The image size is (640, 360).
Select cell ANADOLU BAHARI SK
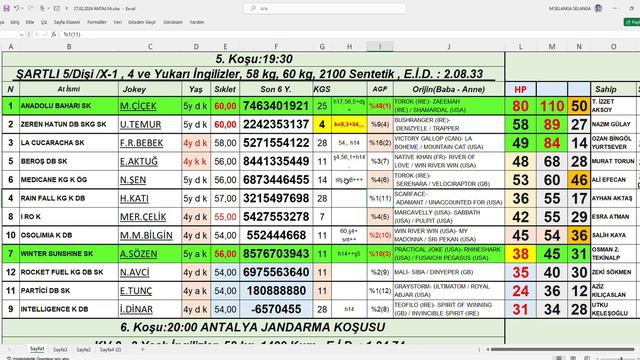(69, 106)
